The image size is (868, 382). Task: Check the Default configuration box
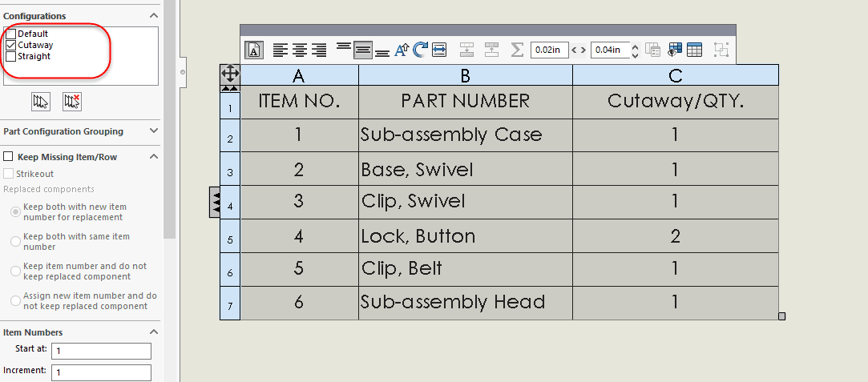(x=10, y=34)
